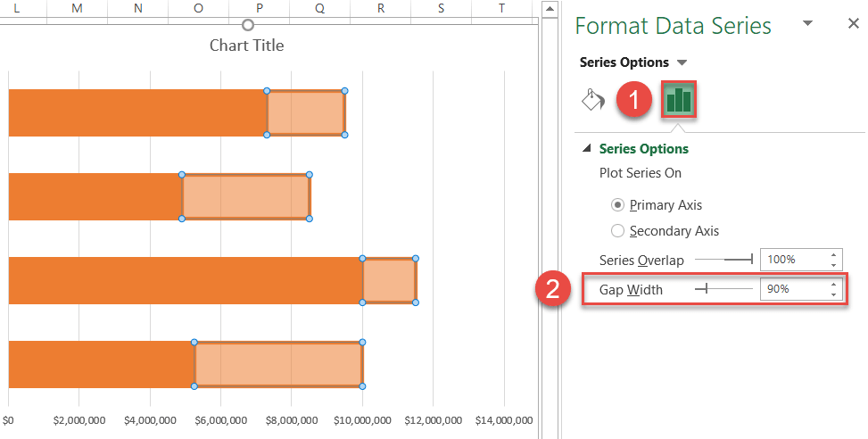The height and width of the screenshot is (439, 868).
Task: Select the Series Options bar chart icon
Action: click(679, 100)
